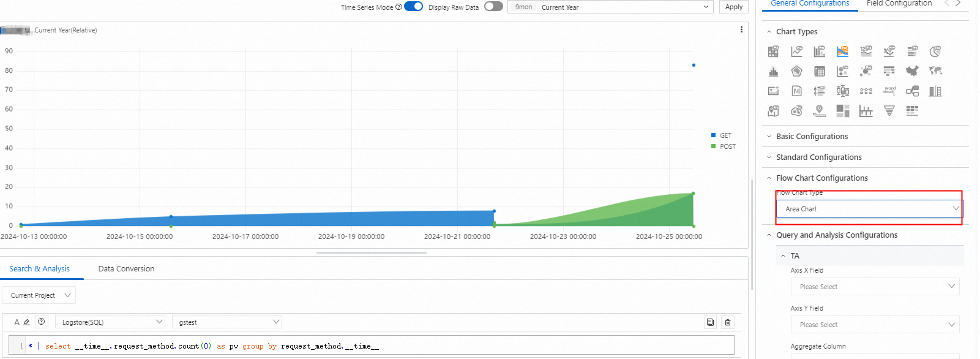Click the horizontal chart panel resize handle
Viewport: 980px width, 359px height.
(372, 252)
